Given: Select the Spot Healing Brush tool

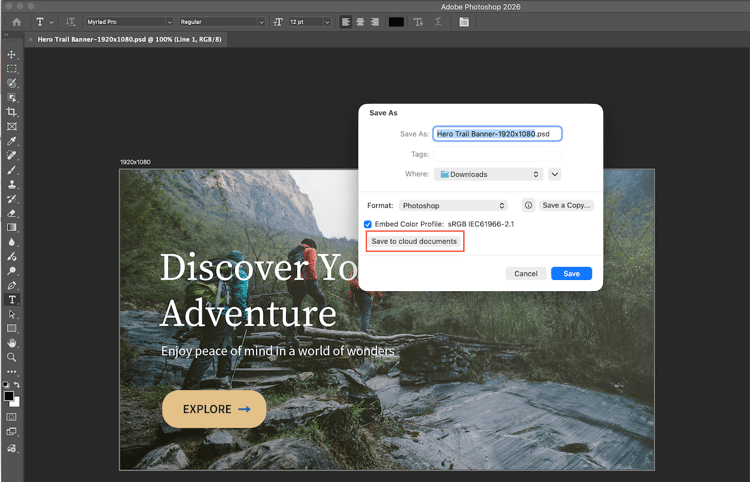Looking at the screenshot, I should [x=11, y=155].
